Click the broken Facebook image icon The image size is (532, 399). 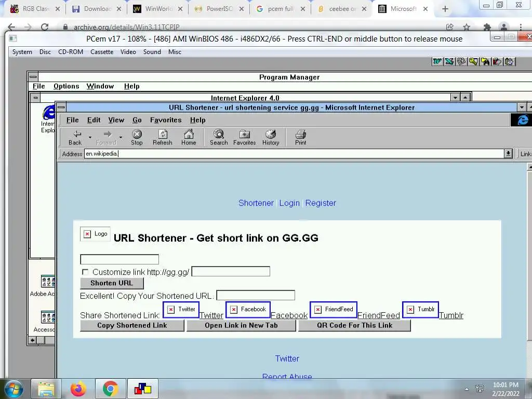248,310
